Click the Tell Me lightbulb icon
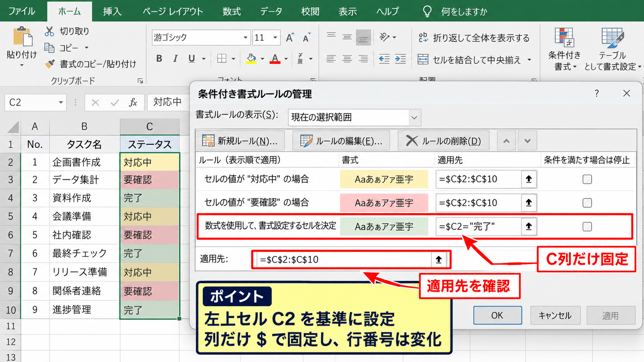This screenshot has width=644, height=362. [427, 12]
